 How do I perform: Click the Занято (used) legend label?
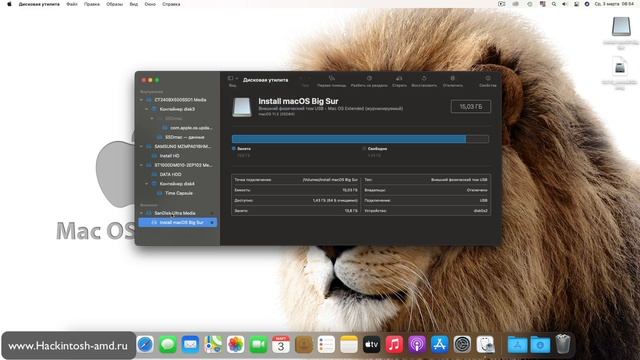(244, 149)
